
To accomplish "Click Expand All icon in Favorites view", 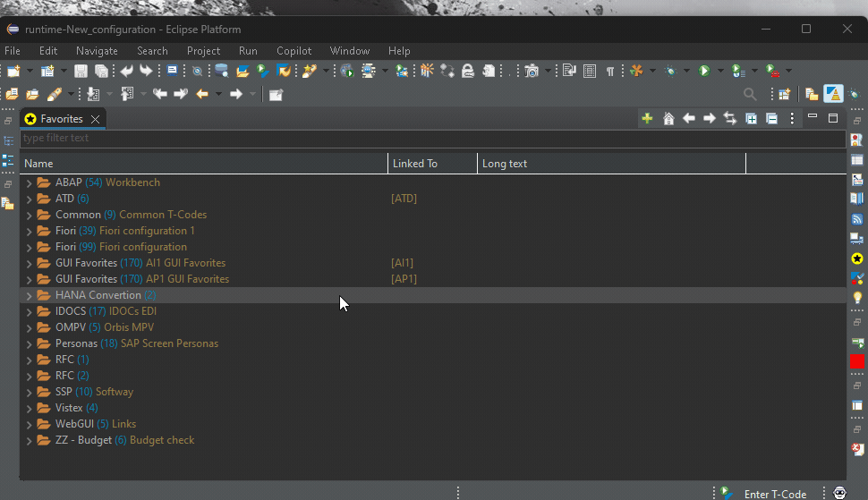I will tap(751, 118).
